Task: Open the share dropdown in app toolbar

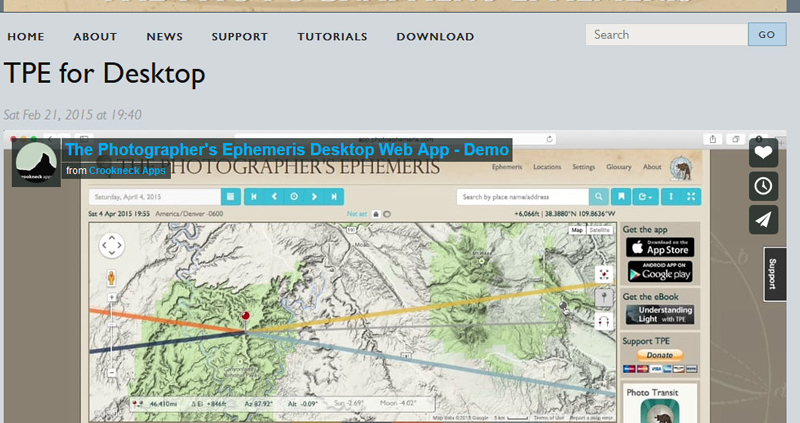Action: click(x=645, y=196)
